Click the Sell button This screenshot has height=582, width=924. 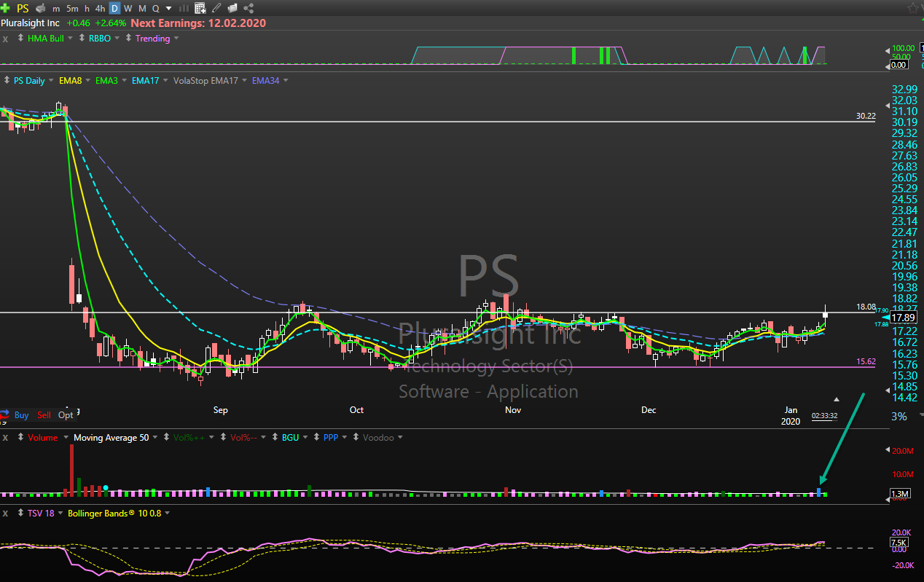(44, 415)
